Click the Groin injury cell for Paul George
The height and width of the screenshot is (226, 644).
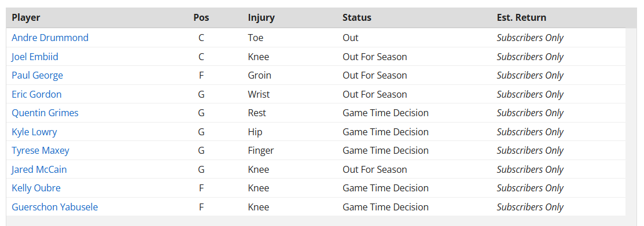[260, 76]
